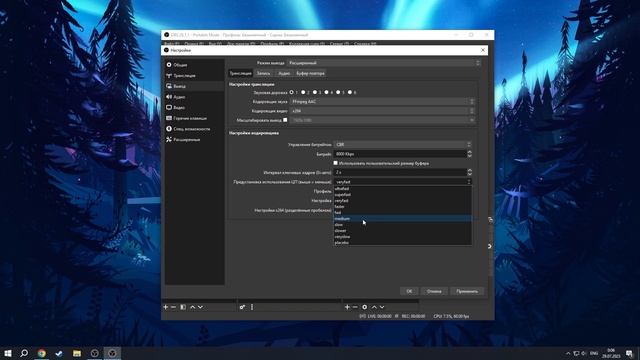640x360 pixels.
Task: Choose slow from the preset list
Action: click(x=403, y=224)
